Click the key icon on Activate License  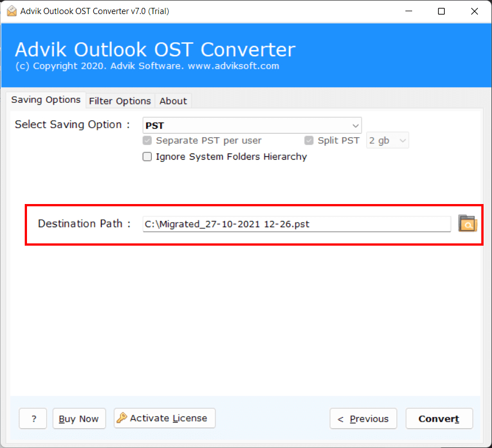point(122,418)
